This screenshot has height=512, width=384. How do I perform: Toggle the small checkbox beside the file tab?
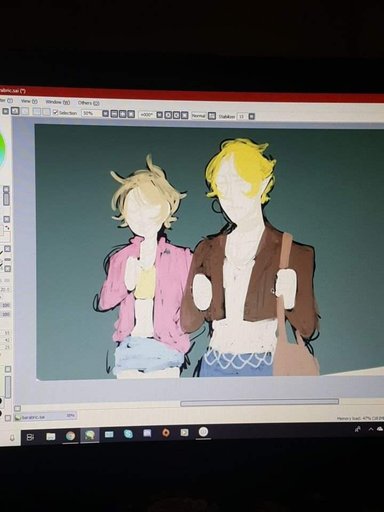[x=8, y=418]
